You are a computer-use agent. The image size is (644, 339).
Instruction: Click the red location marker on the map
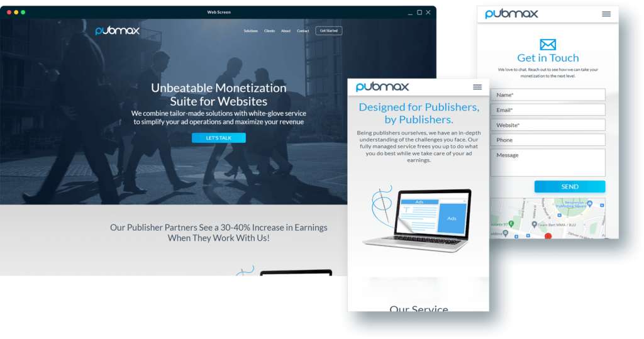pyautogui.click(x=548, y=236)
